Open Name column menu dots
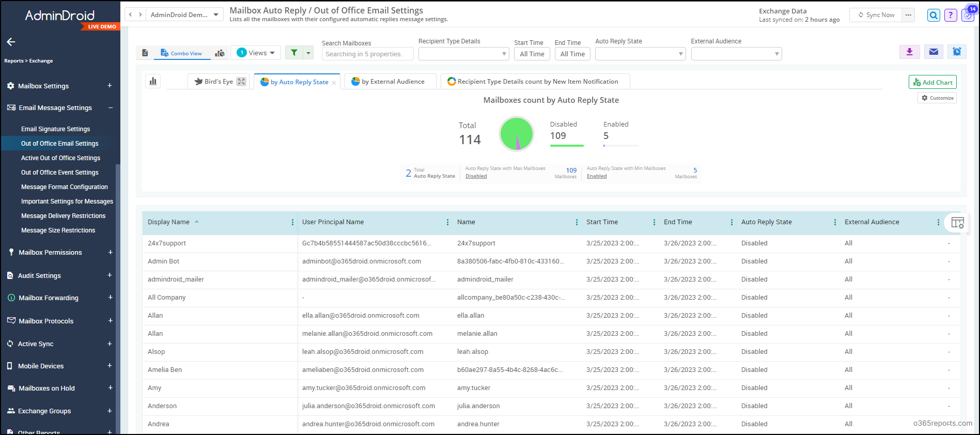The width and height of the screenshot is (980, 435). 577,222
